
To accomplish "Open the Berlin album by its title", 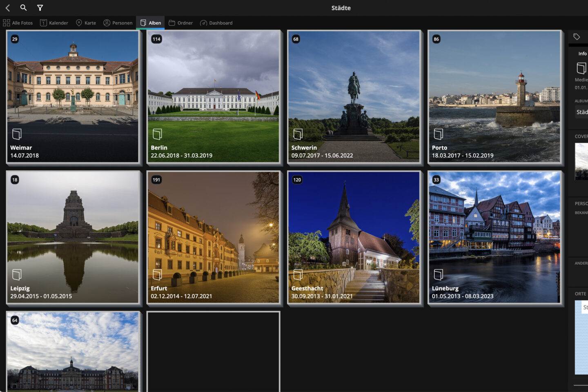I will pos(159,147).
